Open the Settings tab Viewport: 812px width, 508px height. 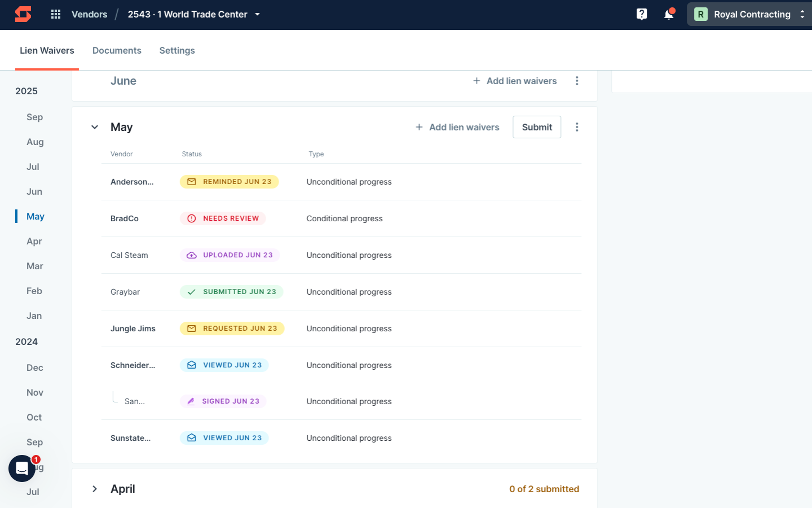tap(176, 50)
